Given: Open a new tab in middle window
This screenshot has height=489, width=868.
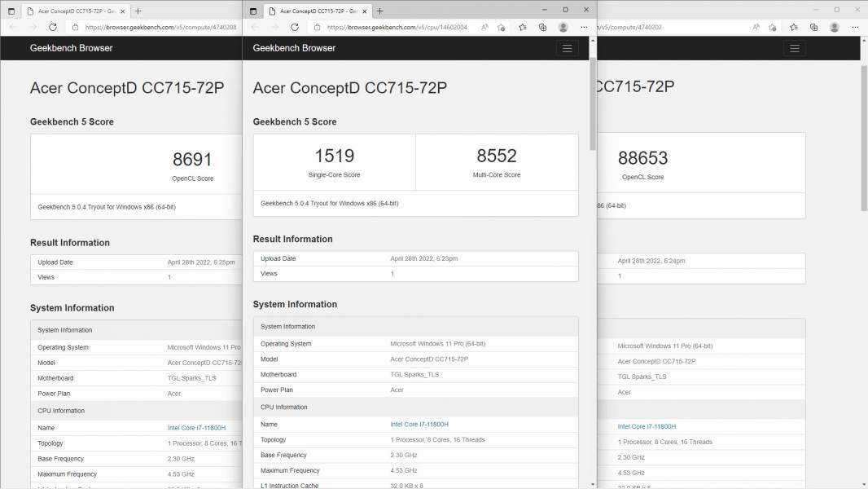Looking at the screenshot, I should click(379, 11).
